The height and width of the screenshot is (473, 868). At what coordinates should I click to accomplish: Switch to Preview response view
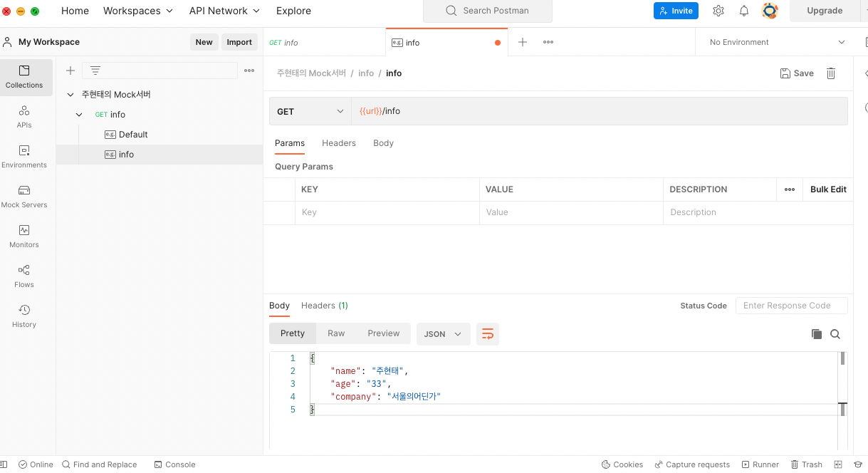(384, 333)
